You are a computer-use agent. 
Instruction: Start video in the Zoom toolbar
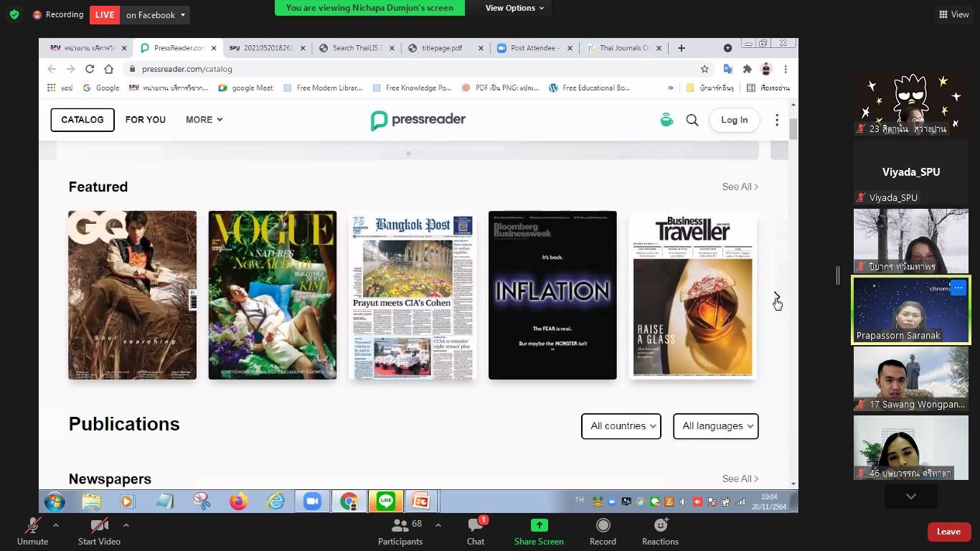[99, 532]
